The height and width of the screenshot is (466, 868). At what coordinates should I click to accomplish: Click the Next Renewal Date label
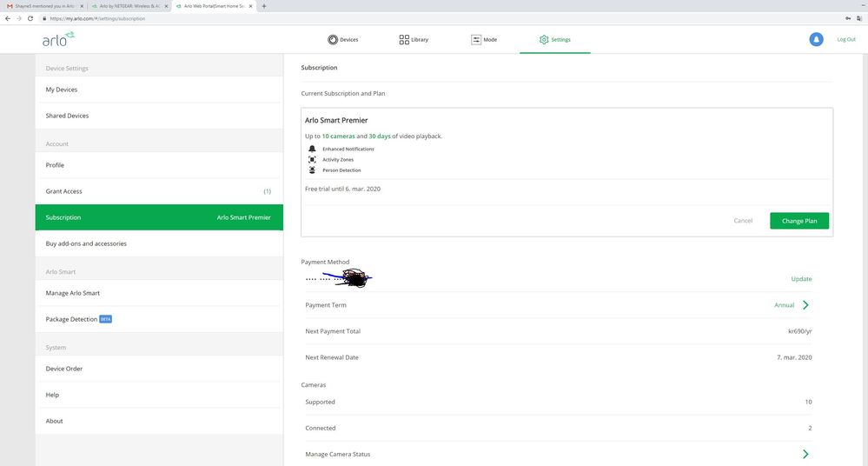point(332,357)
